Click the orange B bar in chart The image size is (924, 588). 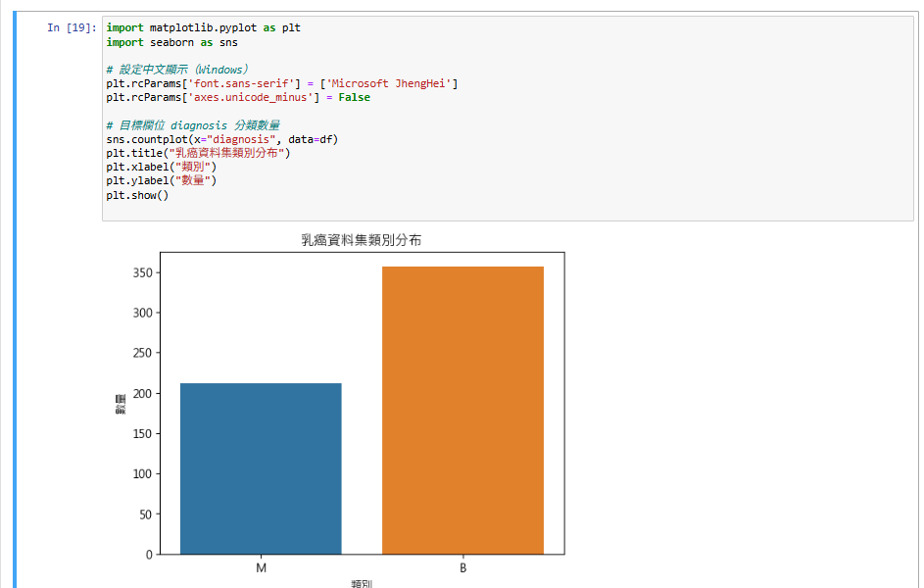click(462, 411)
